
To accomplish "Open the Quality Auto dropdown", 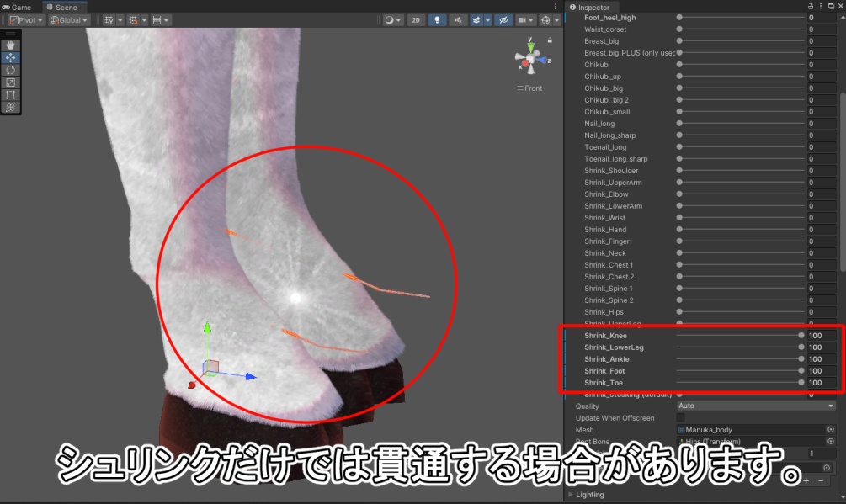I will pos(757,406).
